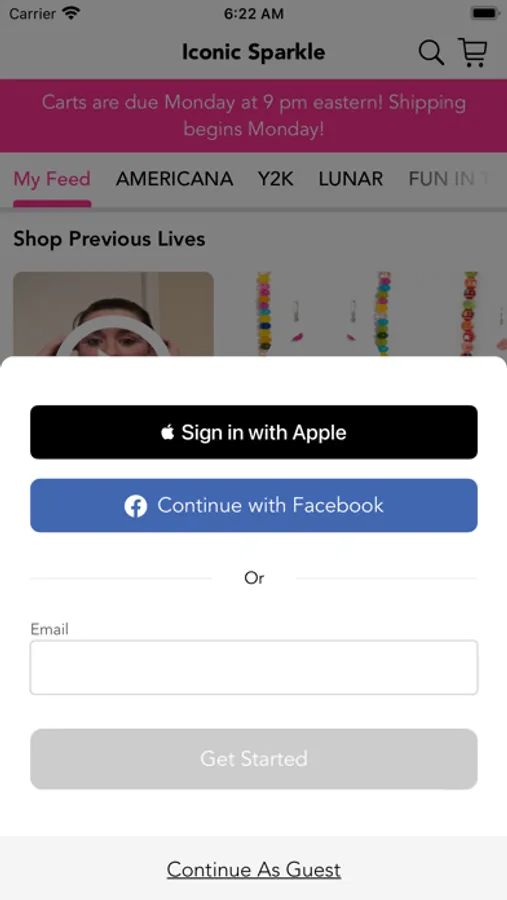
Task: Tap the battery indicator icon
Action: pyautogui.click(x=485, y=13)
